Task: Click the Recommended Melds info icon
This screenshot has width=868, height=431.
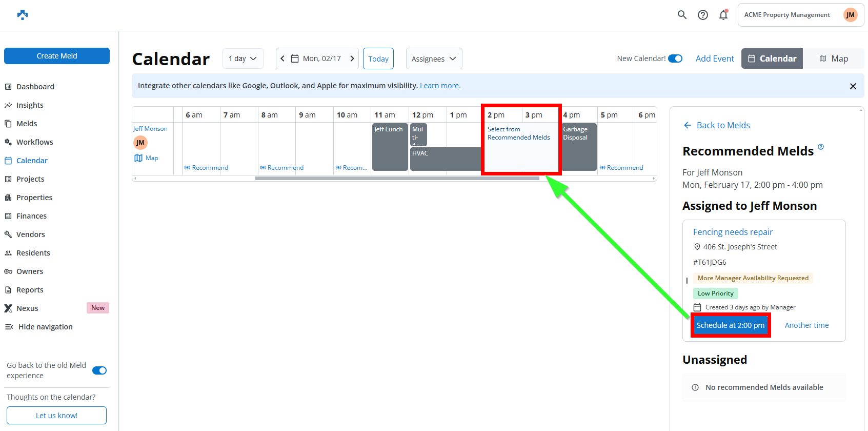Action: [821, 147]
